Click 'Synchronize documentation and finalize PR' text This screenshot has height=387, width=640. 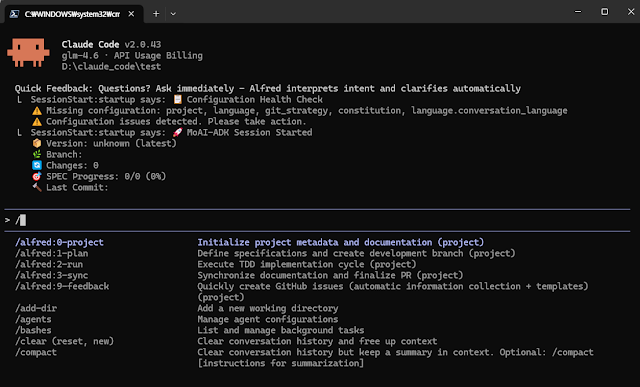click(330, 275)
